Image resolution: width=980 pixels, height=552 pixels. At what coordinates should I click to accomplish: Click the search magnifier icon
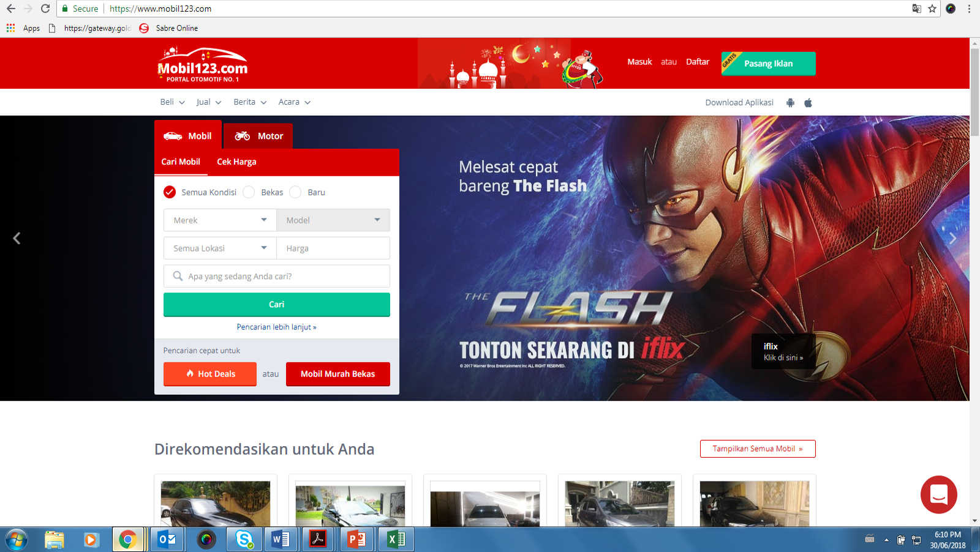178,276
